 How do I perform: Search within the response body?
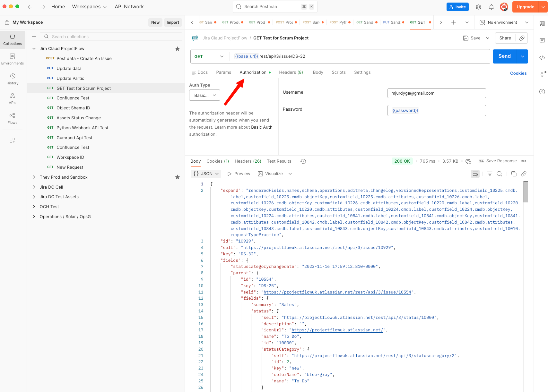click(499, 174)
